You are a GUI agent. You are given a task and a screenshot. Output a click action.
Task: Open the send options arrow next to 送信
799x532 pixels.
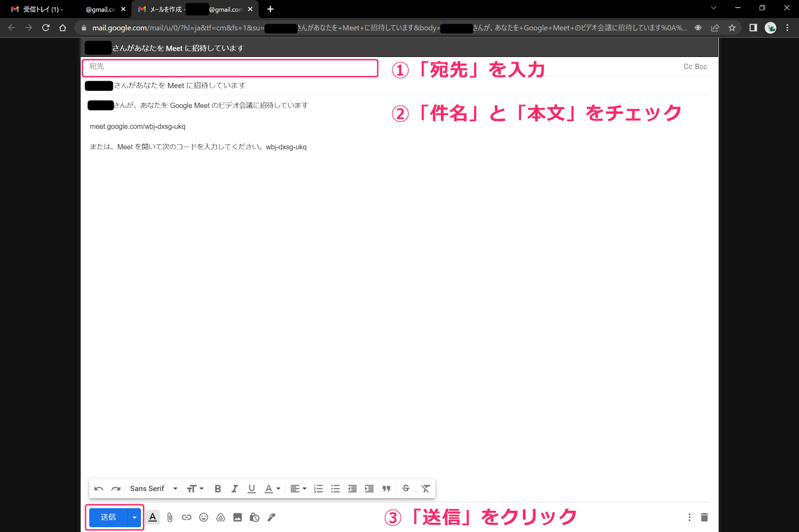(x=134, y=517)
